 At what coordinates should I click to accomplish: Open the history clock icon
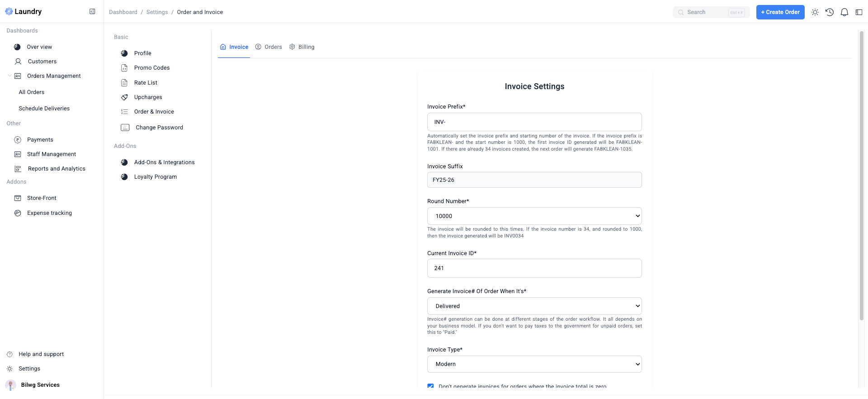coord(830,12)
